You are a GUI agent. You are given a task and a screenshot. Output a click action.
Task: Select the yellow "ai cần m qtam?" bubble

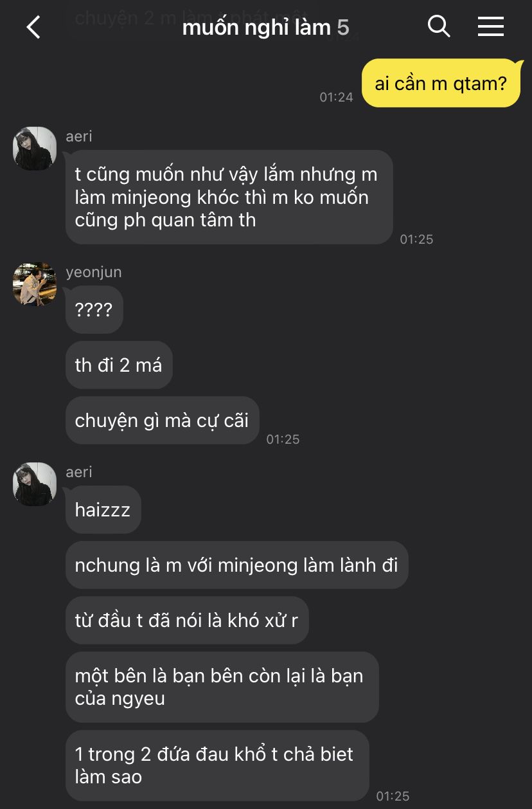[441, 83]
